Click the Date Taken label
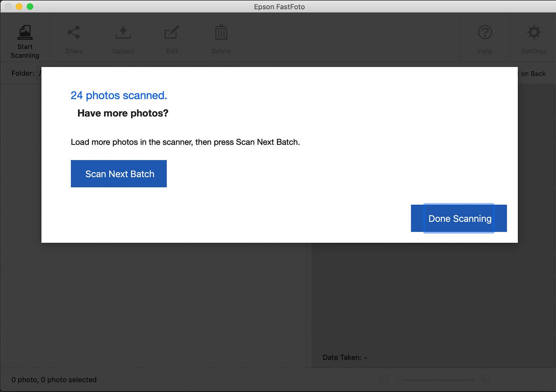The image size is (556, 392). click(342, 358)
